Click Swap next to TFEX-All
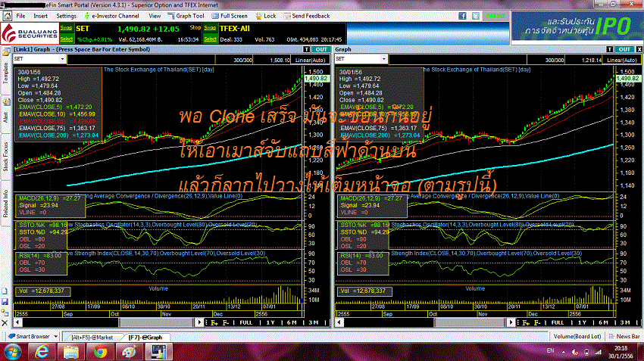Image resolution: width=644 pixels, height=361 pixels. click(210, 28)
